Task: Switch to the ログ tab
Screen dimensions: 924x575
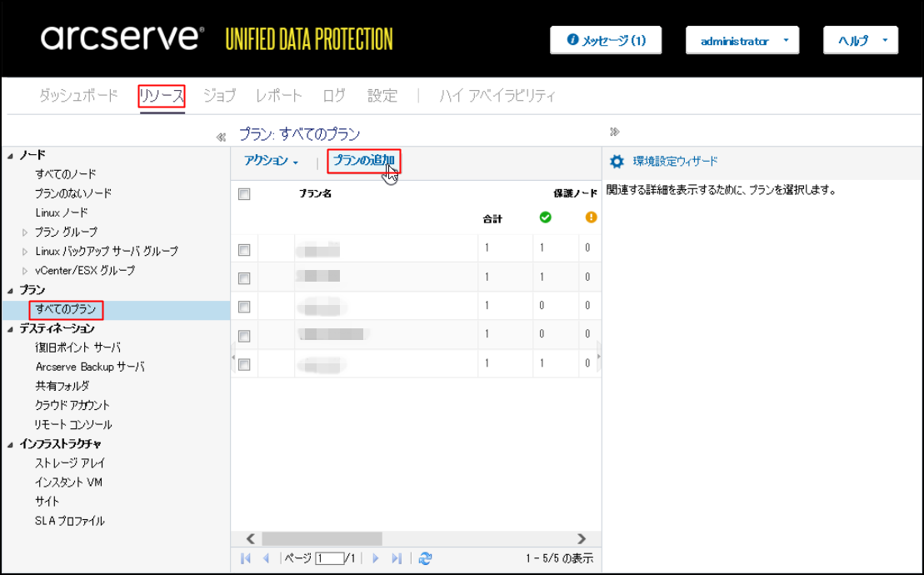Action: (334, 96)
